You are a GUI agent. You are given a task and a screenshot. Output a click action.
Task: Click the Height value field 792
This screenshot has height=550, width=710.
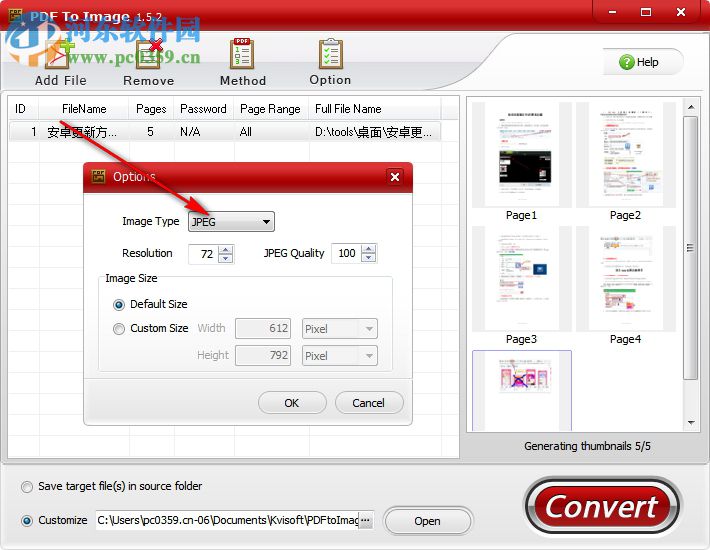click(263, 356)
